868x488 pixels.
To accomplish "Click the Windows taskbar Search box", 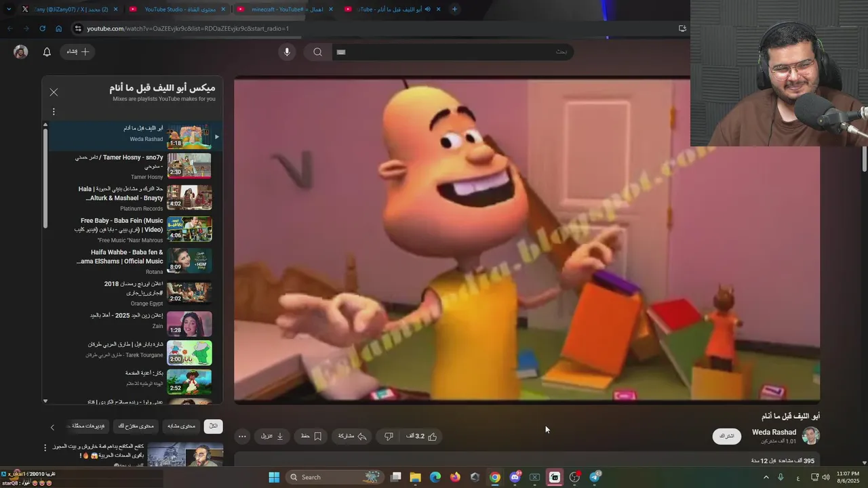I will coord(334,477).
